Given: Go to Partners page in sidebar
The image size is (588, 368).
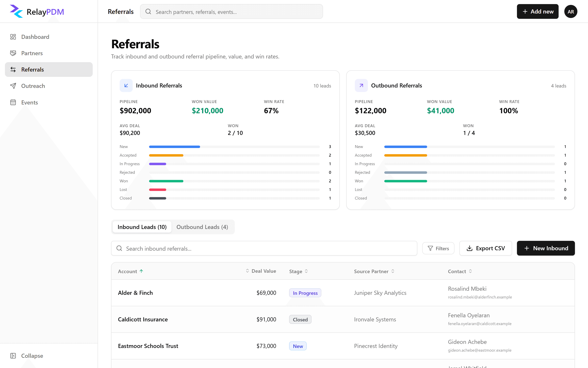Looking at the screenshot, I should (49, 53).
